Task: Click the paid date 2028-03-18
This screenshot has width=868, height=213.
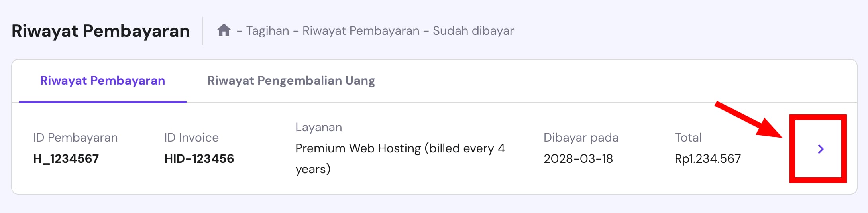Action: tap(578, 159)
